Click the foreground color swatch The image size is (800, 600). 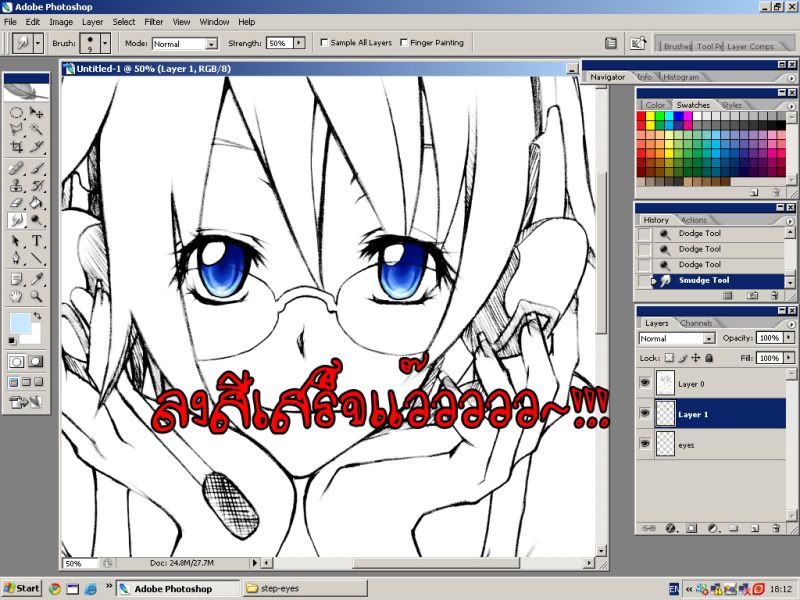(x=20, y=324)
